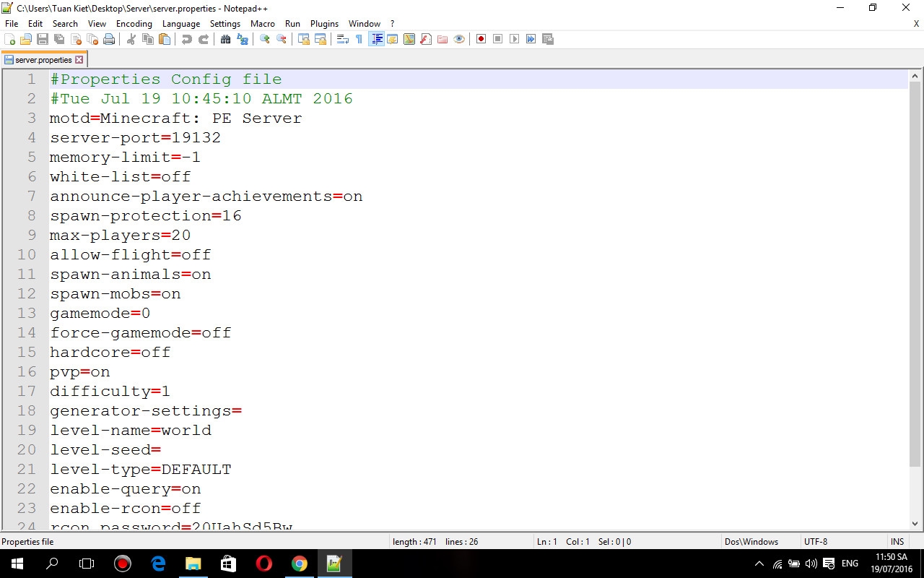Click the Save file toolbar icon
This screenshot has height=578, width=924.
[42, 39]
